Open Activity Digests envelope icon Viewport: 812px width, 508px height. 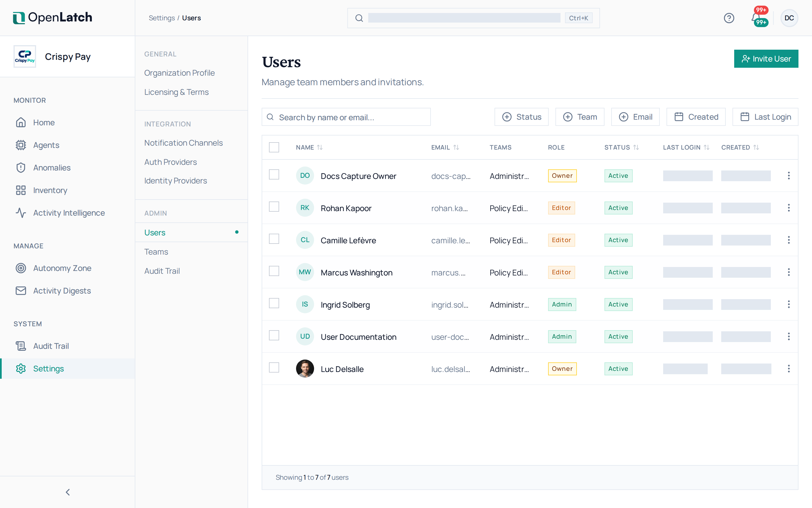pos(21,290)
